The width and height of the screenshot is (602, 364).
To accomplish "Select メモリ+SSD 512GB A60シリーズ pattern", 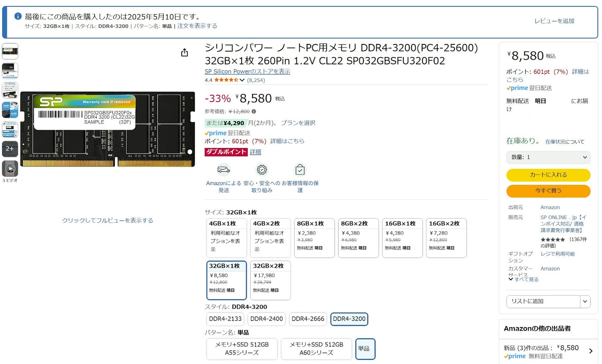I will click(316, 349).
